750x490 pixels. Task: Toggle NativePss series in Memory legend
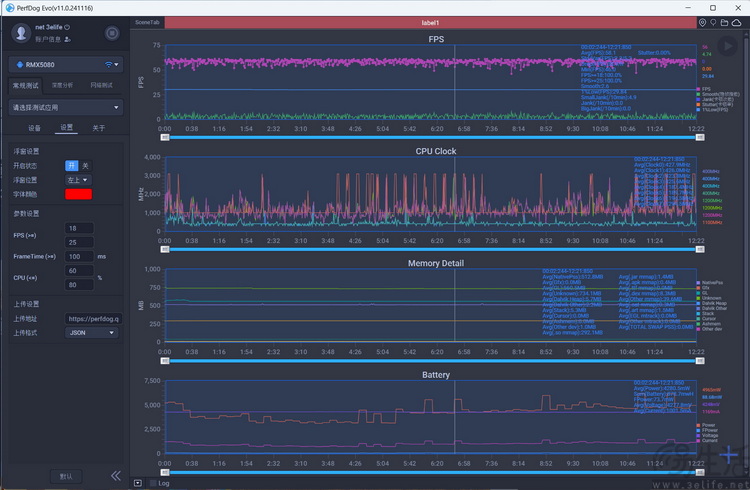click(x=710, y=283)
